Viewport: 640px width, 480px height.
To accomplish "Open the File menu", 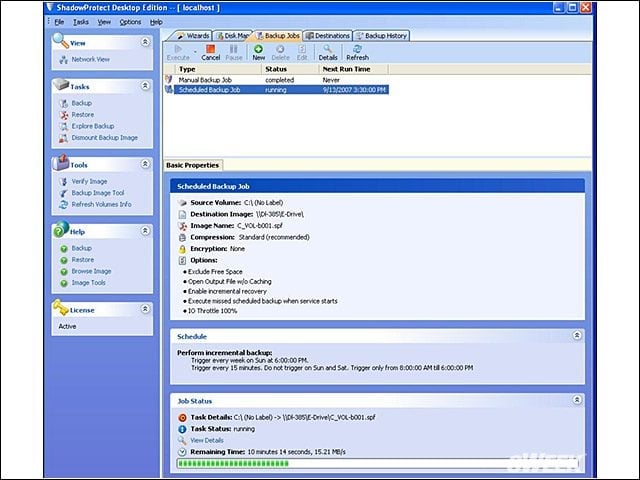I will pyautogui.click(x=59, y=22).
